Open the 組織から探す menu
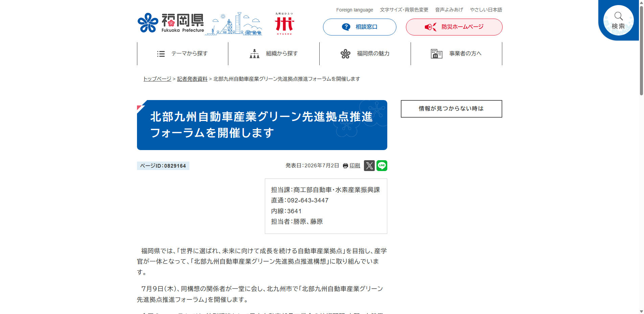Image resolution: width=644 pixels, height=314 pixels. 274,54
